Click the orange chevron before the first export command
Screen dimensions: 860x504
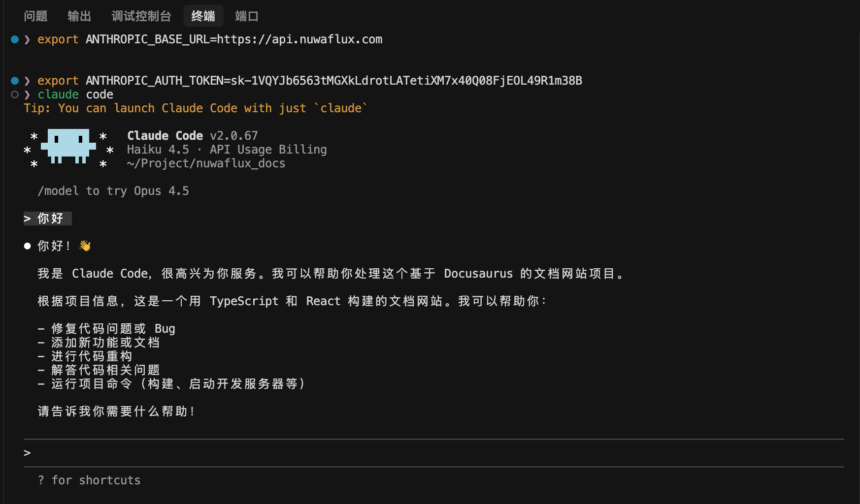click(x=27, y=40)
